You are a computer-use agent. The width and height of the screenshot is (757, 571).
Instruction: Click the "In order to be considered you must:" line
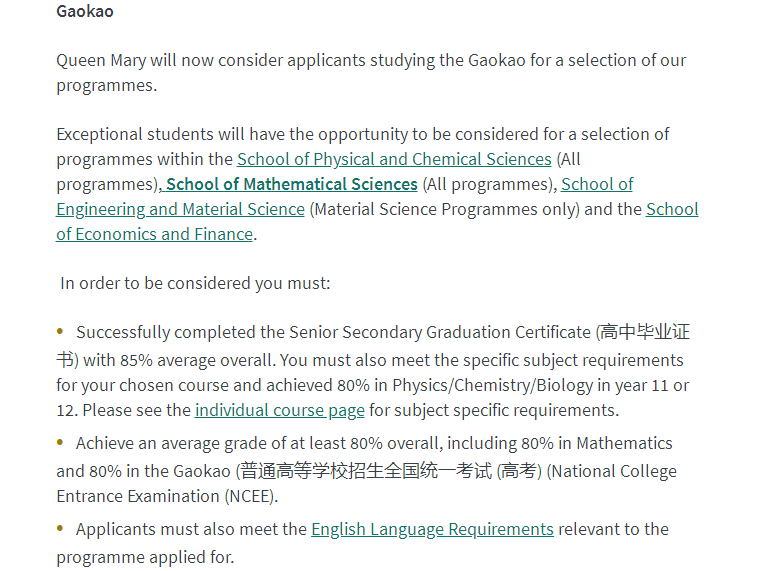[x=195, y=283]
